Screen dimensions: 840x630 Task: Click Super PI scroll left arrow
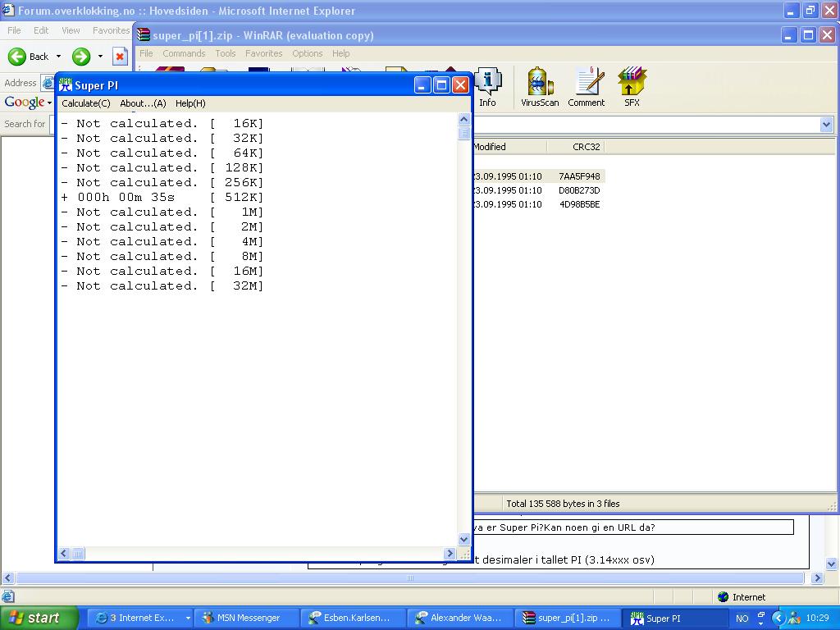(64, 554)
